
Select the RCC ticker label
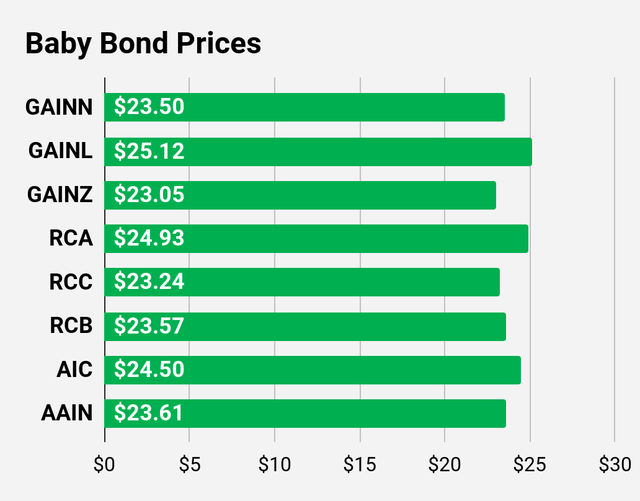70,283
